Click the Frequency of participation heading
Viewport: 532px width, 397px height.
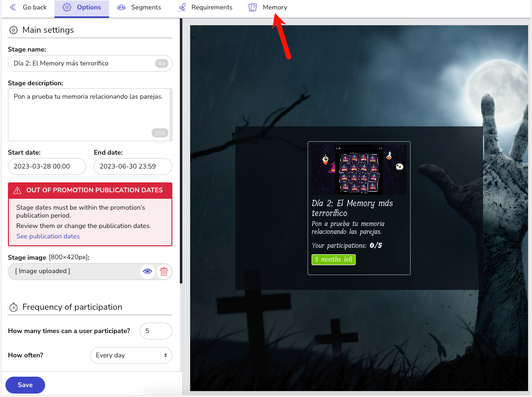72,307
